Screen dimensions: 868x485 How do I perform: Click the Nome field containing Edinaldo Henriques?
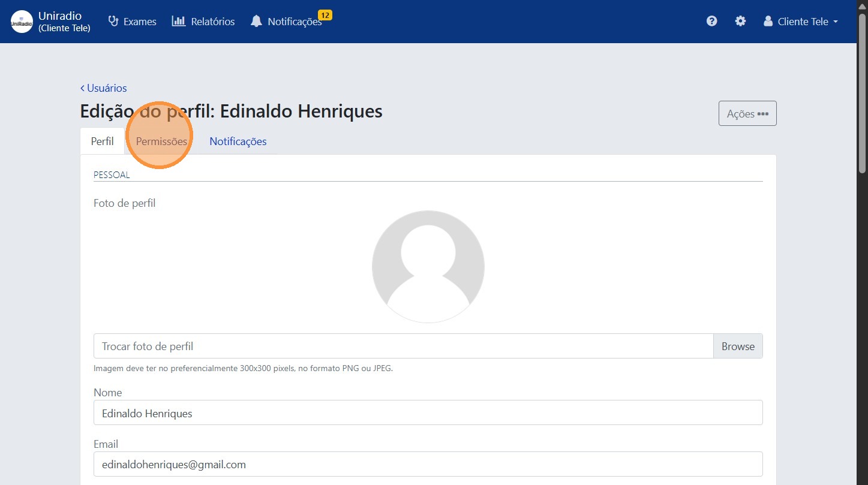pyautogui.click(x=428, y=412)
